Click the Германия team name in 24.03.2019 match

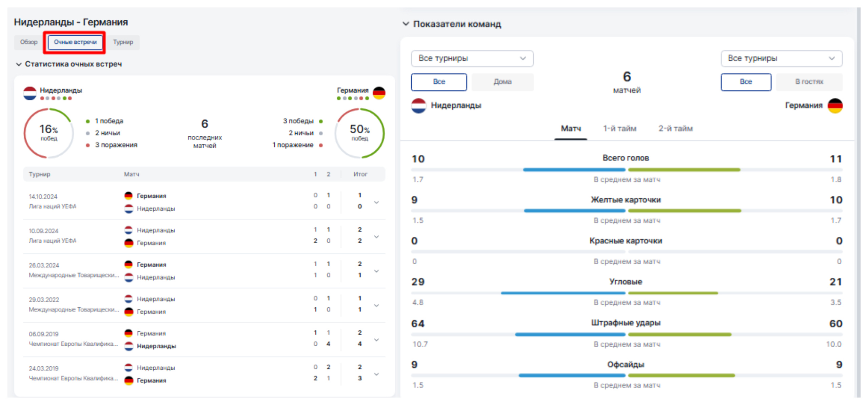click(x=151, y=381)
